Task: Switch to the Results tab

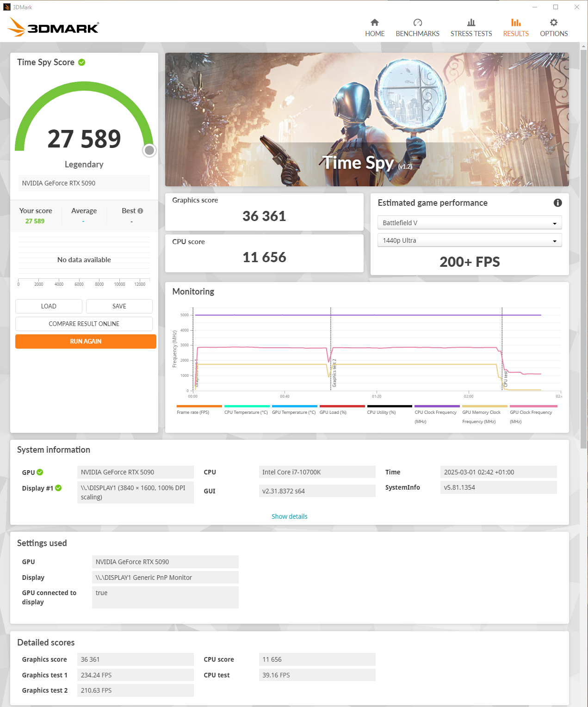Action: tap(515, 28)
